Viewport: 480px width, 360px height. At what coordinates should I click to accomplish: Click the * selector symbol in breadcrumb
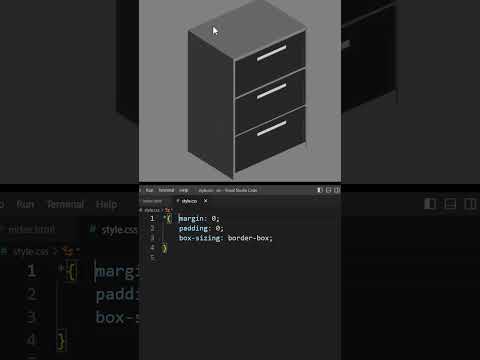[168, 210]
